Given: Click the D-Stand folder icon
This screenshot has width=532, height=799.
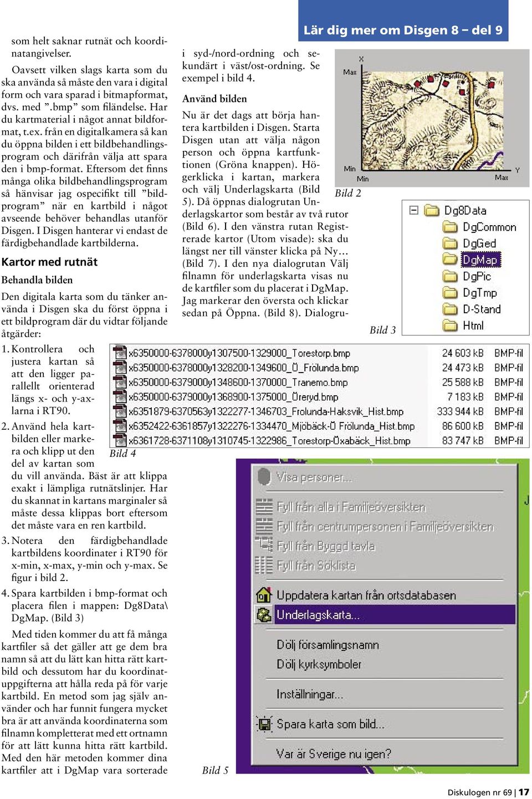Looking at the screenshot, I should click(450, 309).
